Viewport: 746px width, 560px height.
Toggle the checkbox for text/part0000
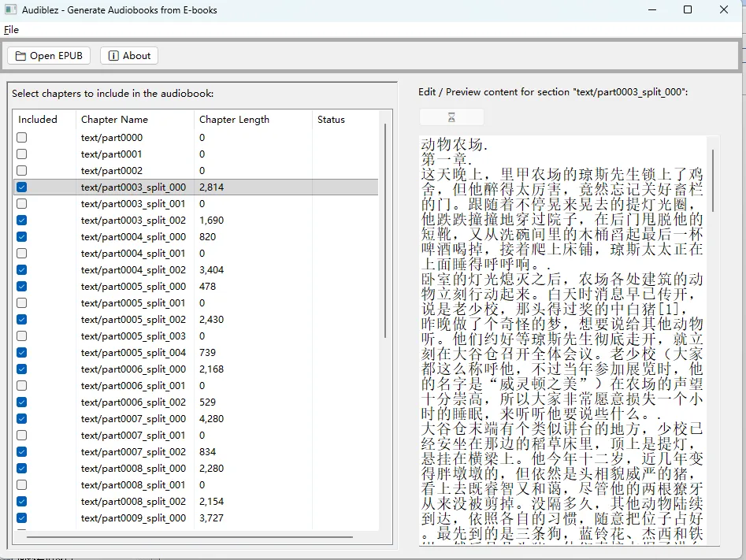click(x=21, y=138)
